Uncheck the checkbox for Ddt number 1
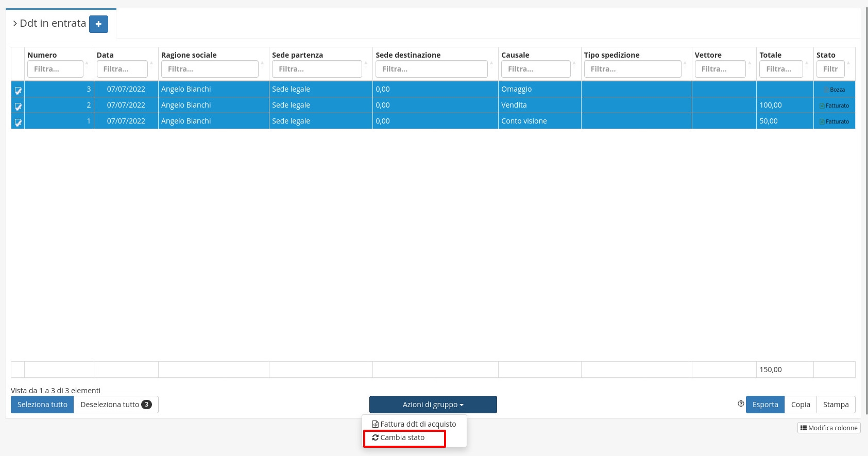The image size is (868, 456). pos(18,122)
